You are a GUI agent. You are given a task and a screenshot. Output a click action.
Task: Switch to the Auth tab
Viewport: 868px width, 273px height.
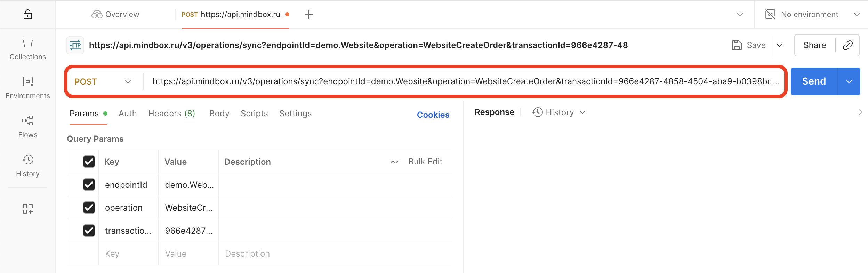[128, 114]
